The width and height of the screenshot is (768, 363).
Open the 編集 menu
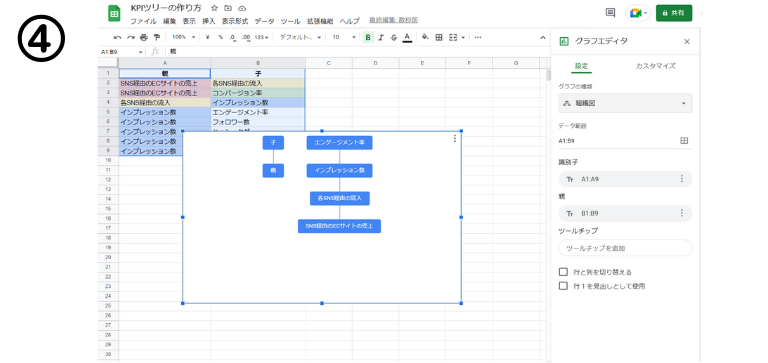coord(169,21)
